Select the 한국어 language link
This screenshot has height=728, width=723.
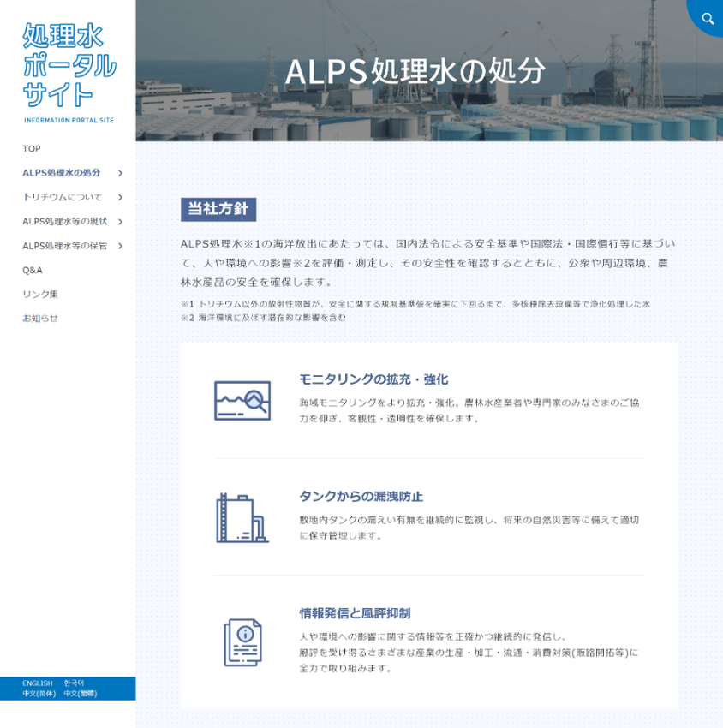pyautogui.click(x=75, y=681)
